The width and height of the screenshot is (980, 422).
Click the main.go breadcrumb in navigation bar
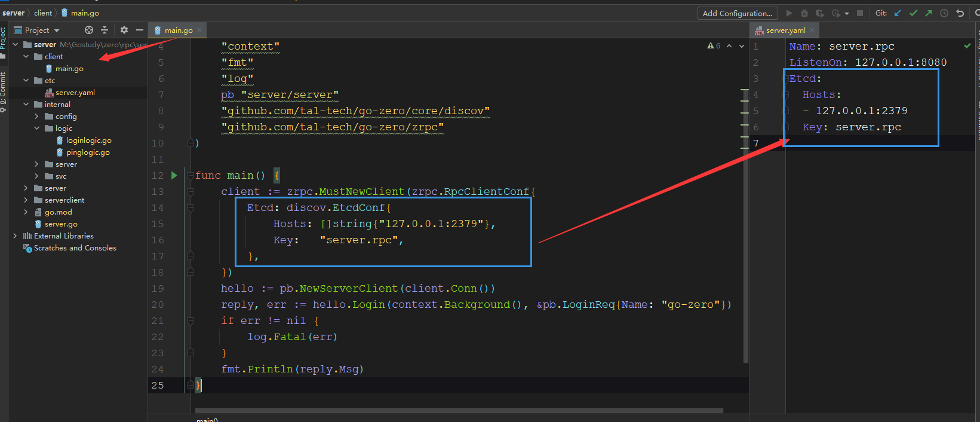(x=80, y=13)
